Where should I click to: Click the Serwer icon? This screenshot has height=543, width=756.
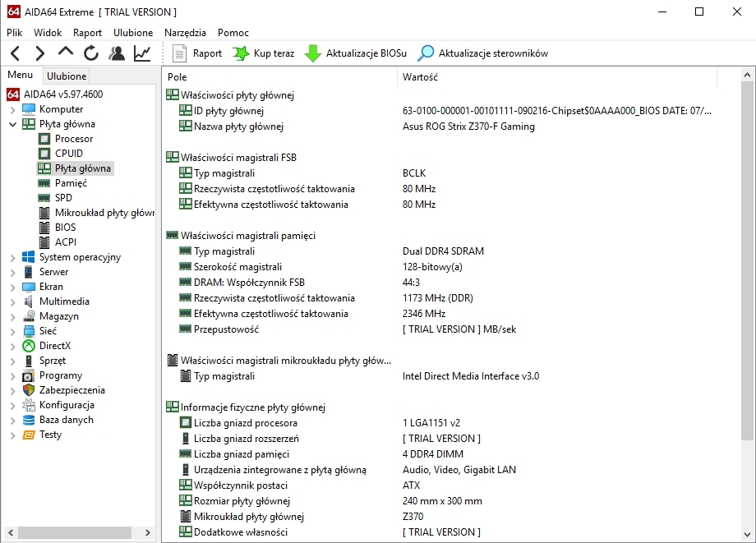point(29,272)
